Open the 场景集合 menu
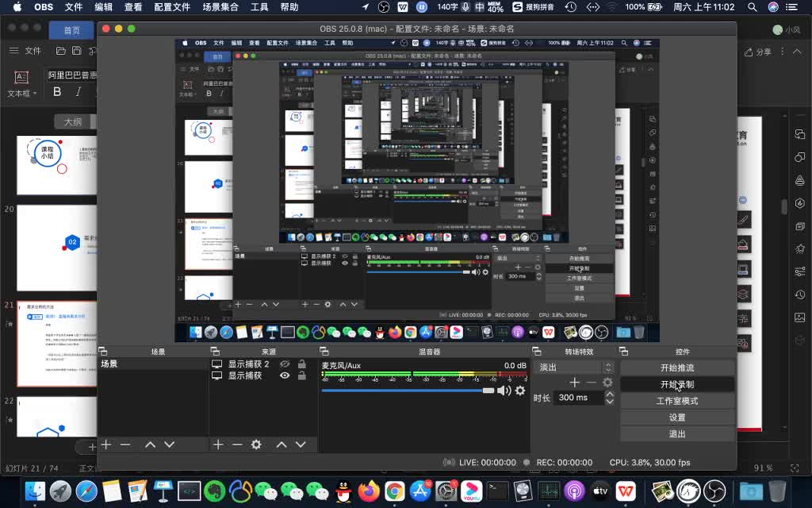Screen dimensions: 812x508 tap(220, 7)
